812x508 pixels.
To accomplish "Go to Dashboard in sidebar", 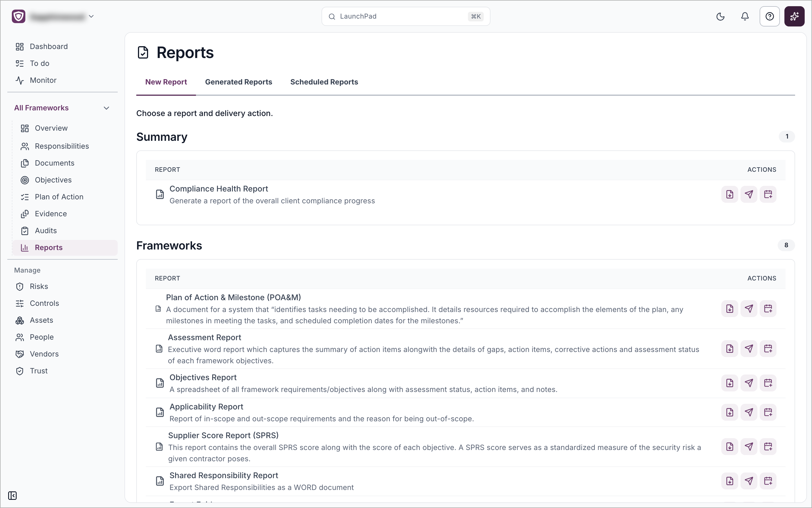I will pyautogui.click(x=63, y=46).
